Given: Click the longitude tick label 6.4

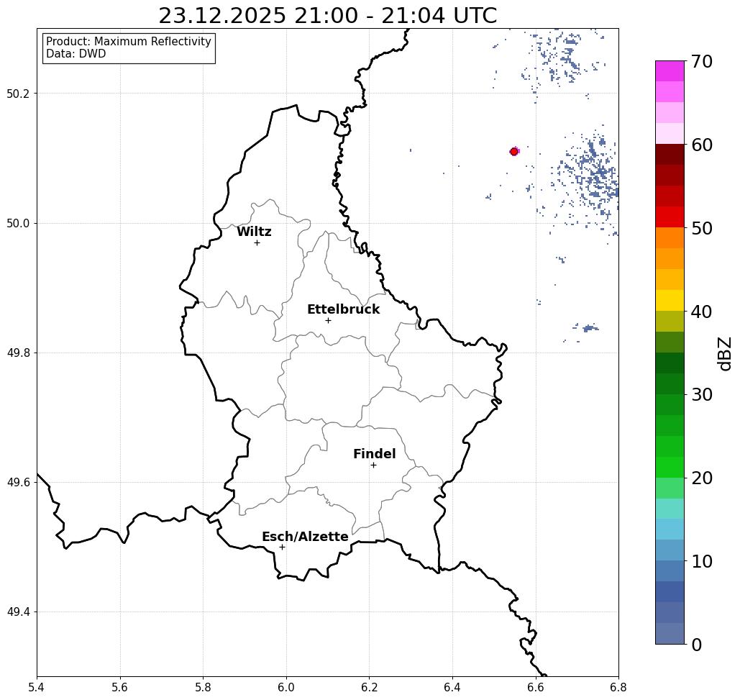Looking at the screenshot, I should tap(452, 687).
